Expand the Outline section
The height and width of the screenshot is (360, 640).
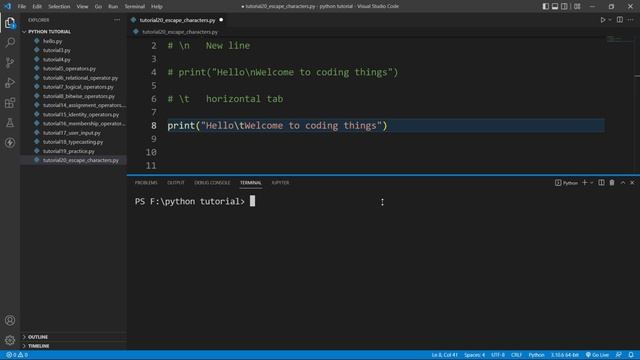(38, 337)
